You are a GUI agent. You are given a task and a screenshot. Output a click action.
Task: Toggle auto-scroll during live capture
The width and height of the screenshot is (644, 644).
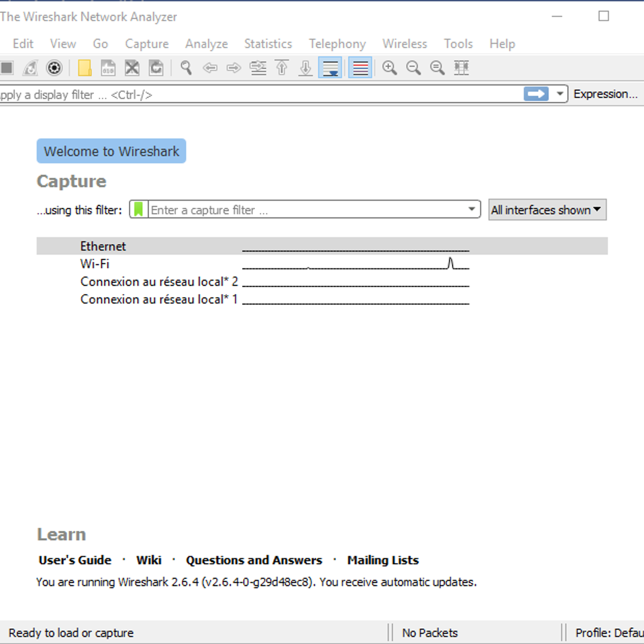330,68
